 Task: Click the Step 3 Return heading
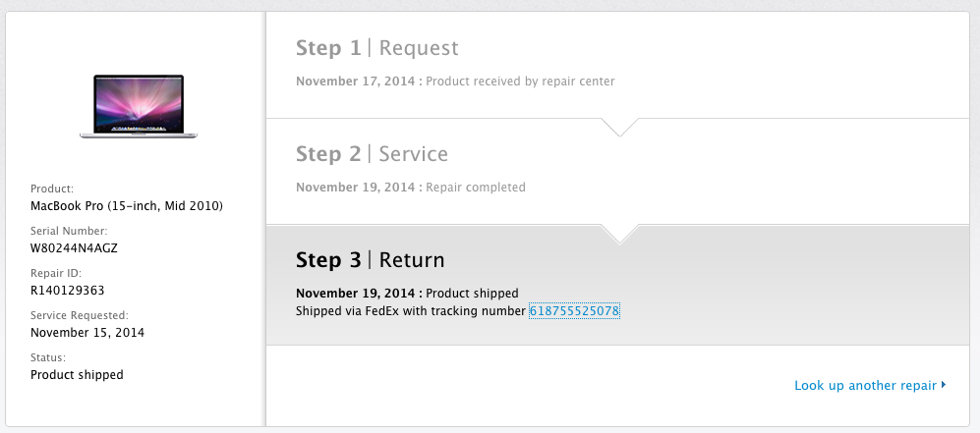[x=370, y=260]
